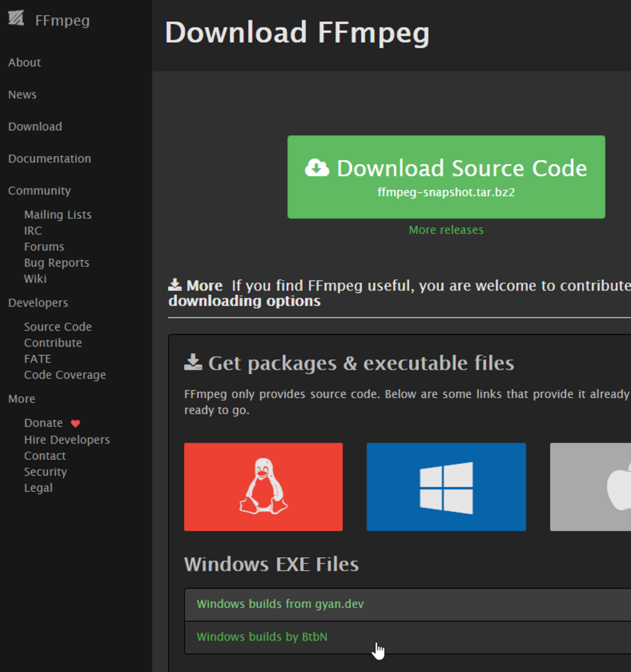The image size is (631, 672).
Task: Open the Community section
Action: [x=39, y=191]
